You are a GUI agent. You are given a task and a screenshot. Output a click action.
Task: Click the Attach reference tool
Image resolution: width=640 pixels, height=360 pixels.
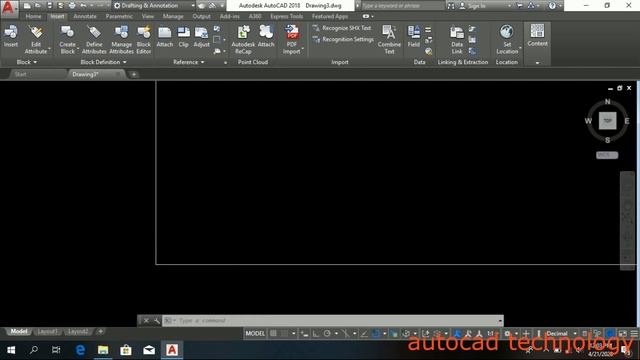[x=165, y=36]
